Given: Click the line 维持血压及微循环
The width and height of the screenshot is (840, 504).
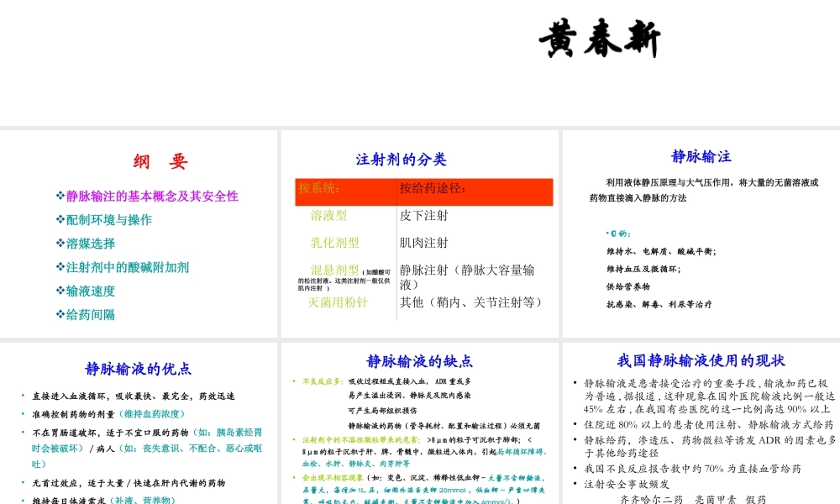Looking at the screenshot, I should [x=643, y=269].
